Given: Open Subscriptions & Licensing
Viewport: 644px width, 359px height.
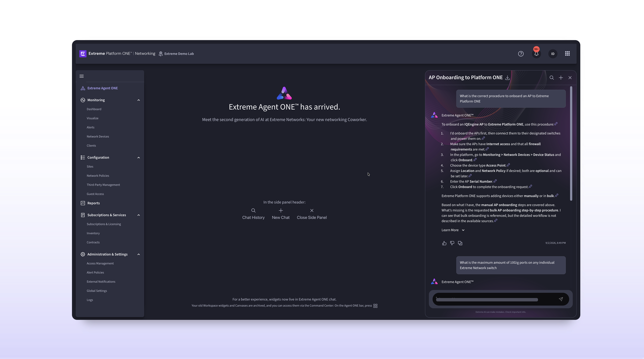Looking at the screenshot, I should pyautogui.click(x=104, y=224).
